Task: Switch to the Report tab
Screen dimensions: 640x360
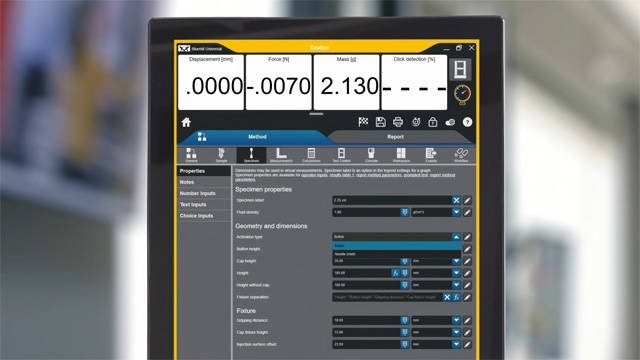Action: pyautogui.click(x=395, y=137)
